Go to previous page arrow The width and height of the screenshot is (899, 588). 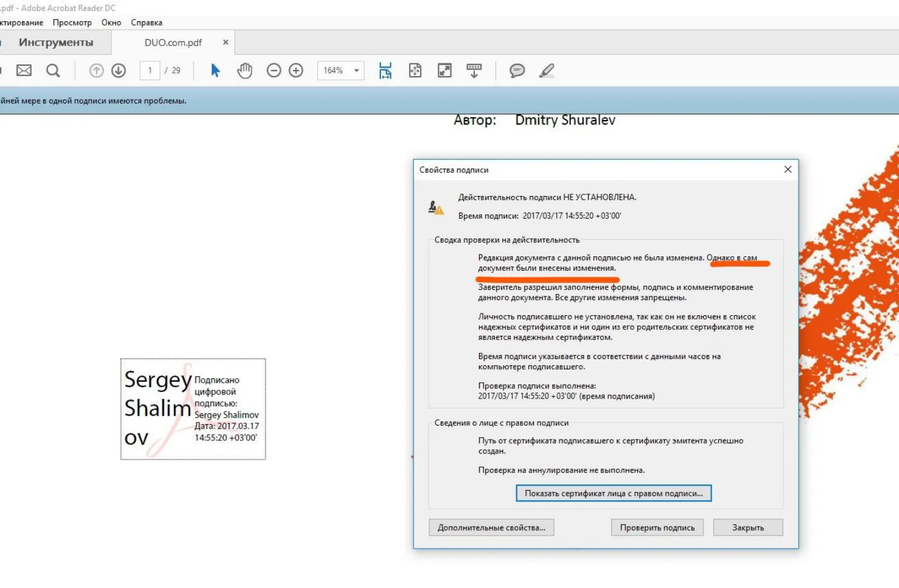96,71
